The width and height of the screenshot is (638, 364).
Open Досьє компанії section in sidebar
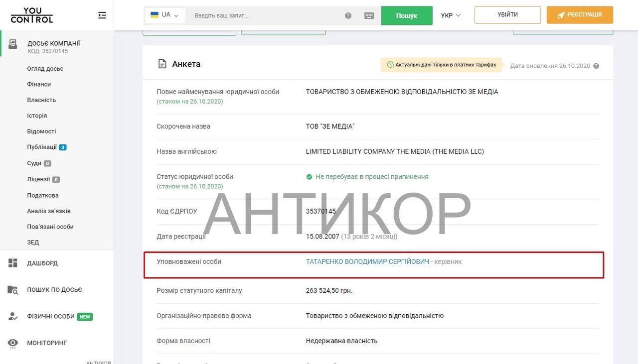click(53, 44)
